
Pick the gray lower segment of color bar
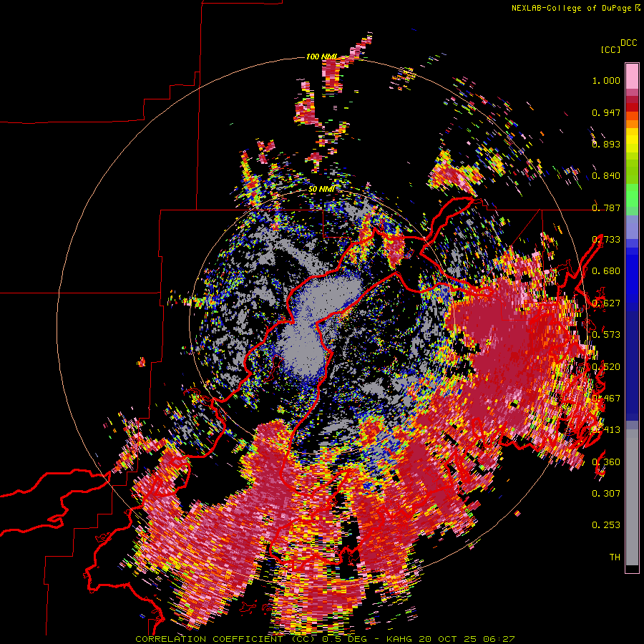tap(632, 497)
